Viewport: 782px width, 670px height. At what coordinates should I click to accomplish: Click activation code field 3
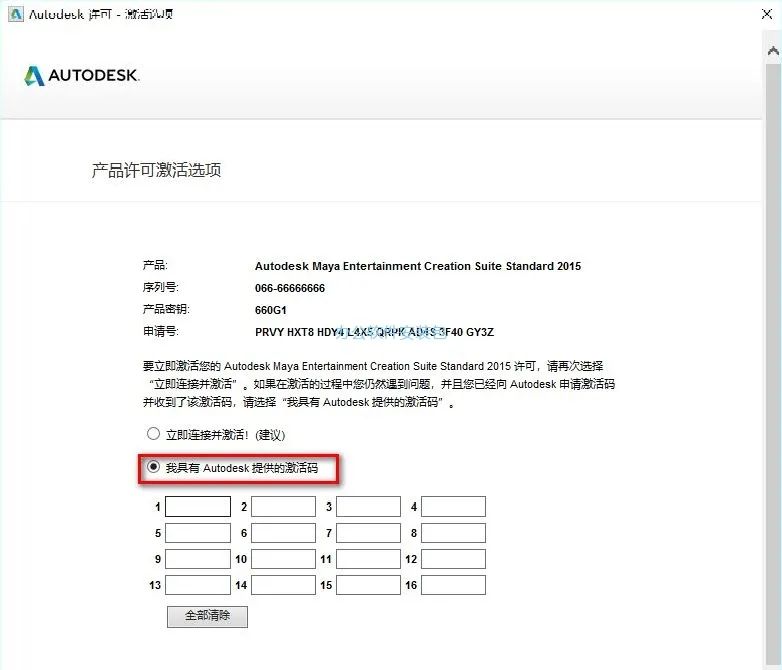[369, 506]
